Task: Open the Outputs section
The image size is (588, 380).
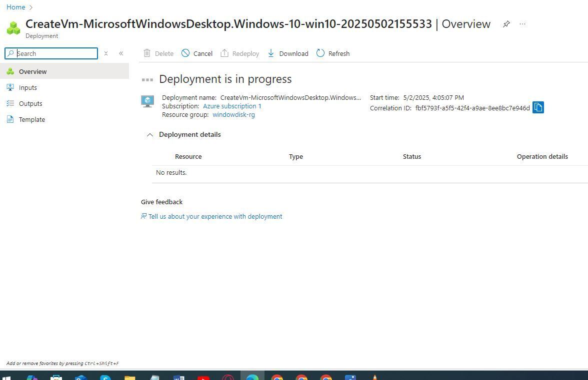Action: (x=64, y=103)
